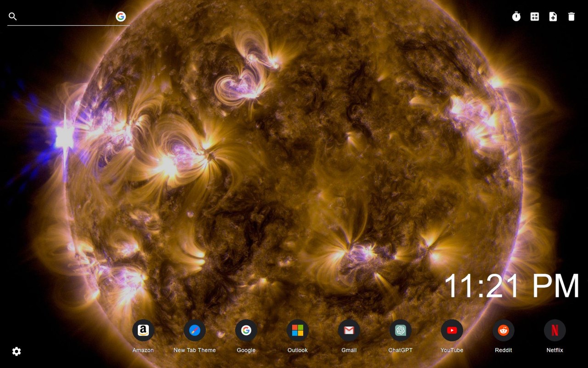Add a new note
This screenshot has width=588, height=368.
(553, 17)
